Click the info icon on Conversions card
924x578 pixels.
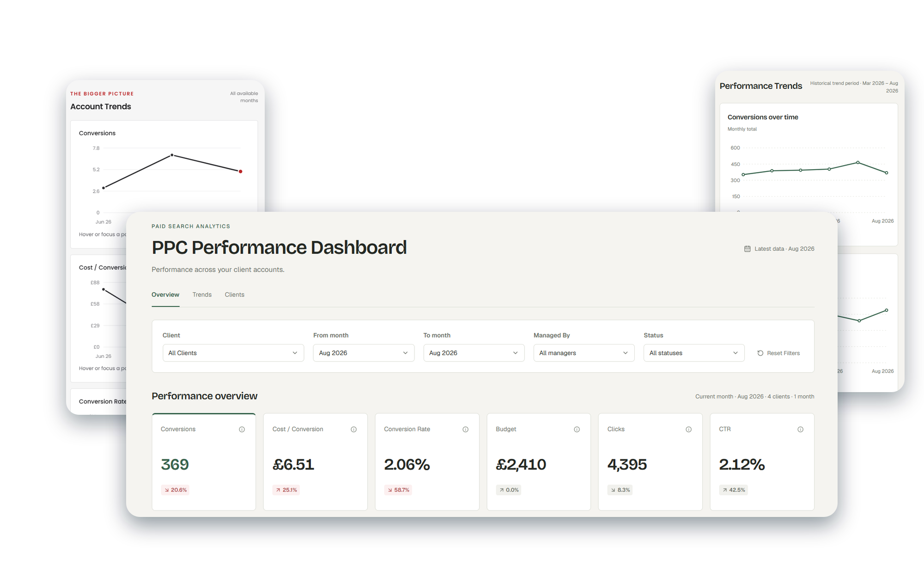(x=242, y=429)
